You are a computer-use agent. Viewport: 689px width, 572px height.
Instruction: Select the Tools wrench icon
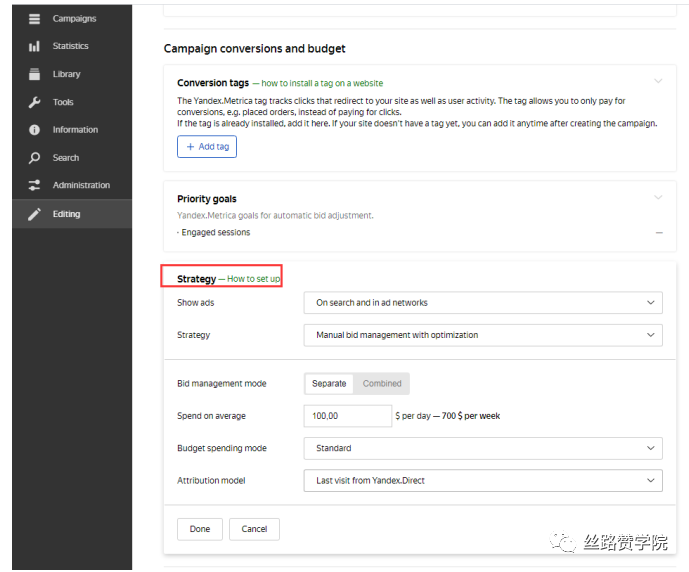coord(35,102)
